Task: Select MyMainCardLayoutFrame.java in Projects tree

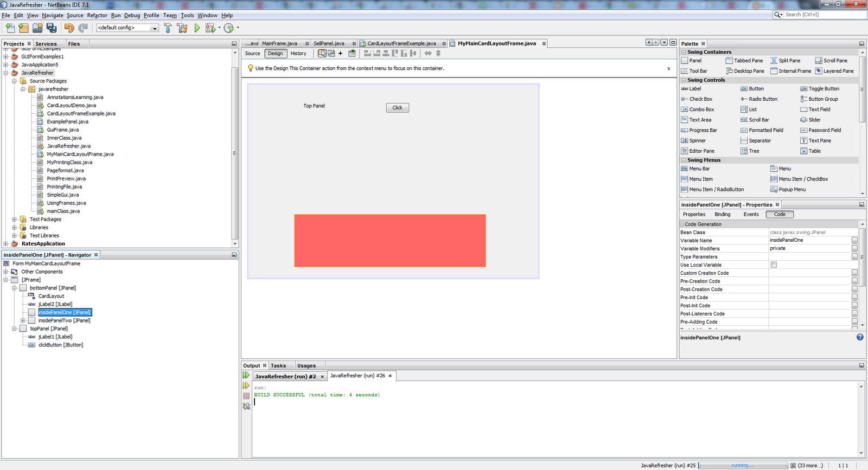Action: (x=80, y=154)
